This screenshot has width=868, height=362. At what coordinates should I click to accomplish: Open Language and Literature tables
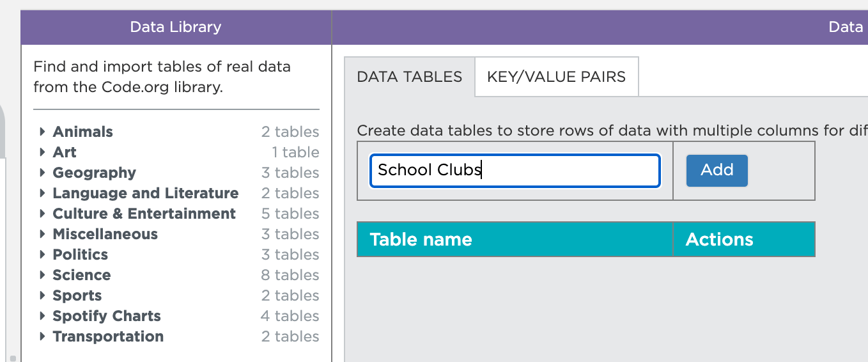pos(145,193)
